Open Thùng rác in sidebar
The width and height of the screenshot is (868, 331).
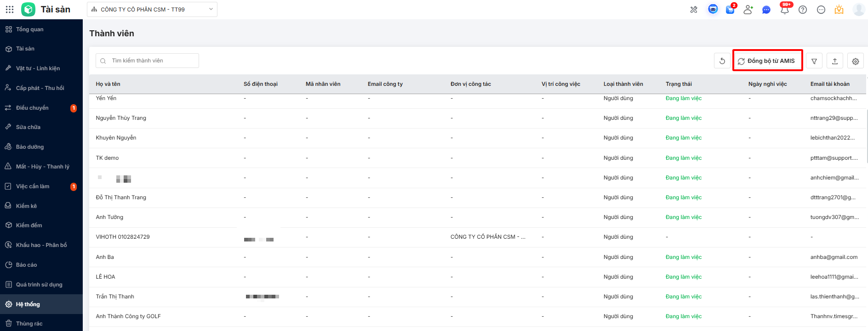29,324
